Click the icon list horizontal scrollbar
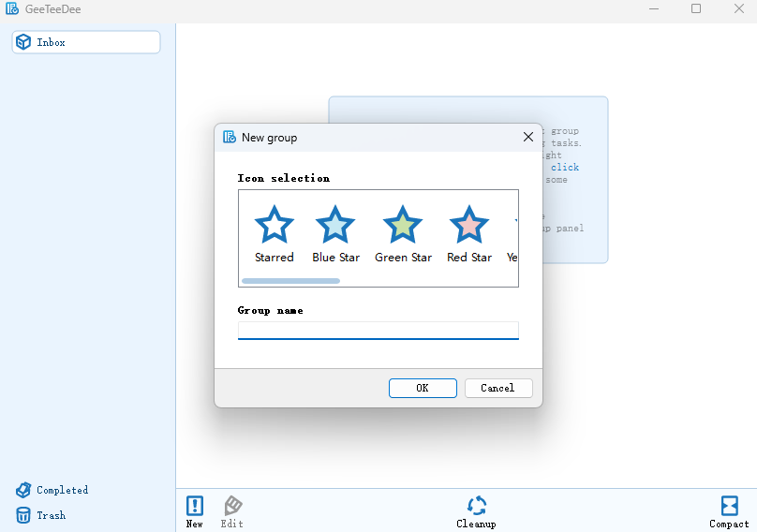757x532 pixels. 290,281
